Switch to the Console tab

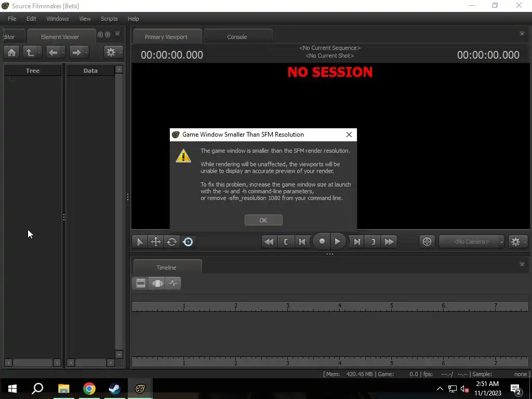pyautogui.click(x=237, y=37)
